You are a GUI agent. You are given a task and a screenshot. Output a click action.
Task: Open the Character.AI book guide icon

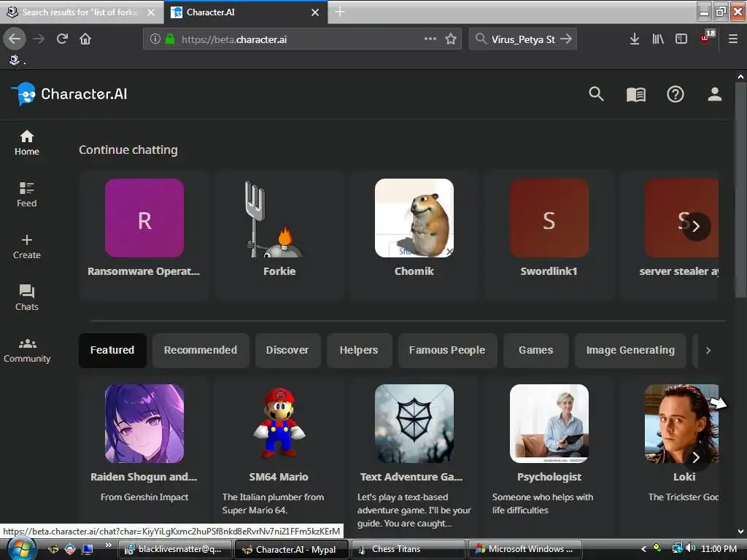click(x=635, y=95)
